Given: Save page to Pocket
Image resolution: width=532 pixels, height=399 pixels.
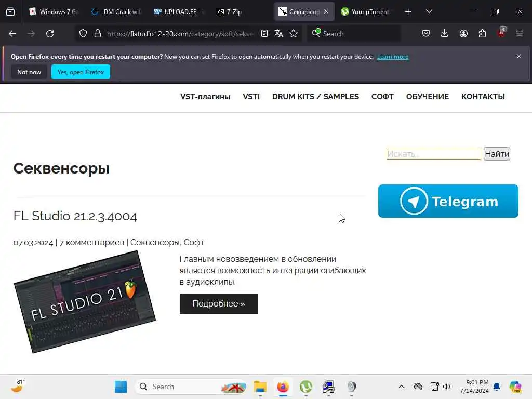Looking at the screenshot, I should click(x=426, y=34).
